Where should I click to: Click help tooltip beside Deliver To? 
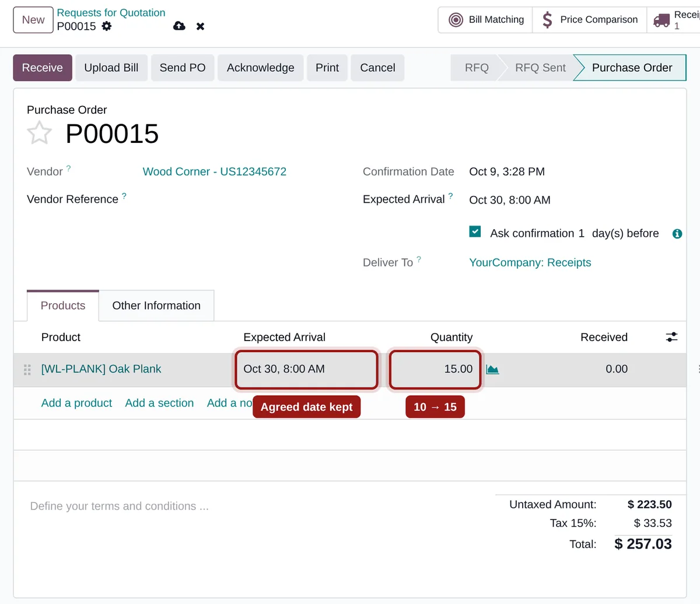point(418,259)
